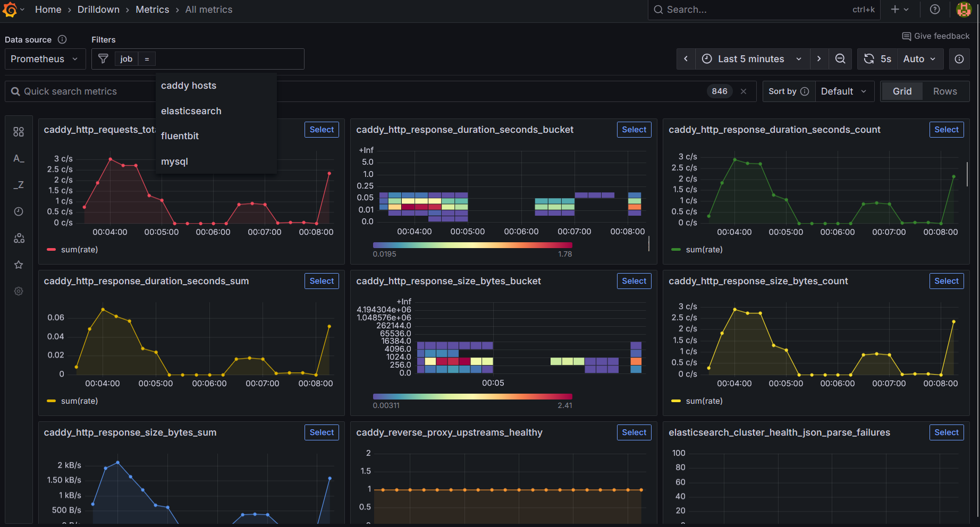Clear search results using the X near 846
Viewport: 980px width, 527px height.
tap(744, 91)
